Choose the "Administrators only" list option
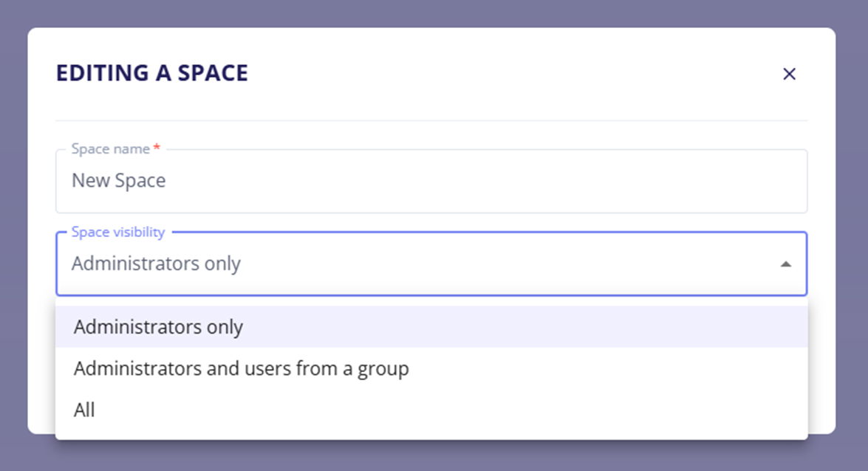 pos(158,327)
